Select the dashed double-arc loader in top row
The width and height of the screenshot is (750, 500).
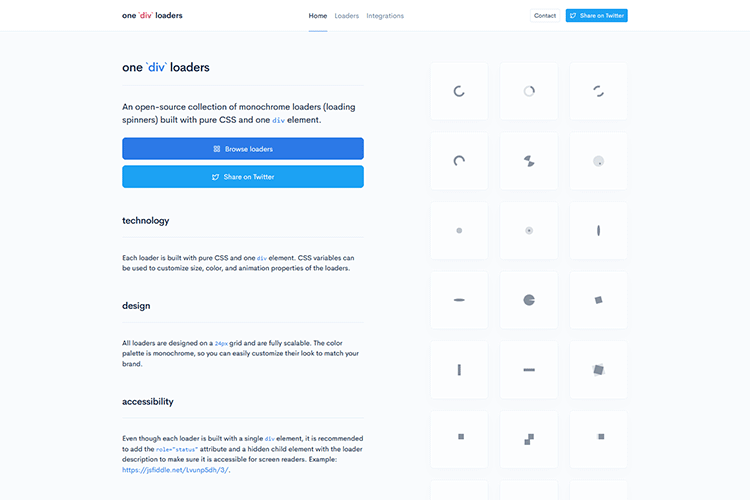(x=598, y=91)
